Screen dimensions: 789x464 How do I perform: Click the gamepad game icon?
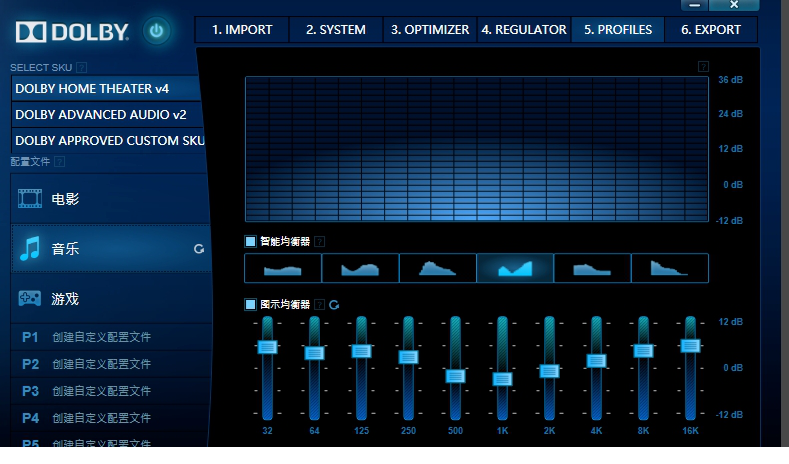[30, 298]
